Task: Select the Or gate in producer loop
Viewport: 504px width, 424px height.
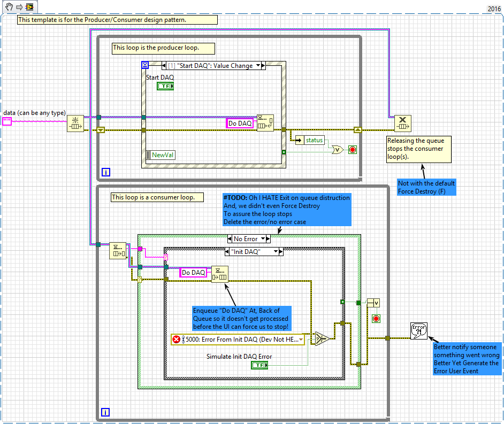Action: tap(338, 149)
